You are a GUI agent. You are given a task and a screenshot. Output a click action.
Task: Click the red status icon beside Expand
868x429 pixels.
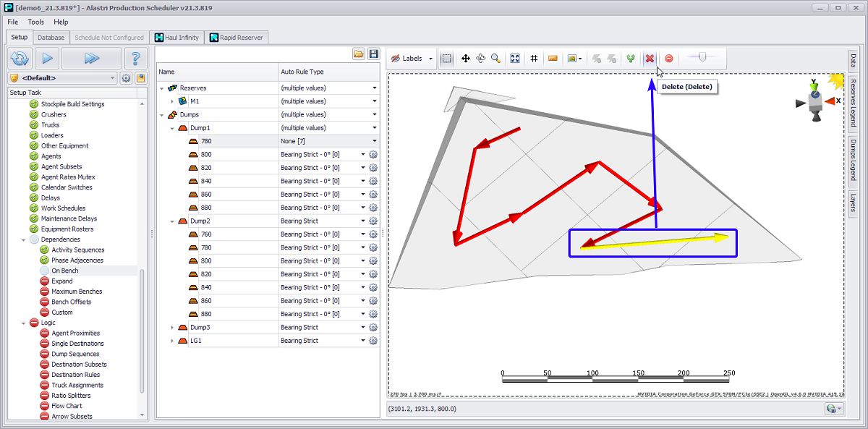click(x=44, y=281)
